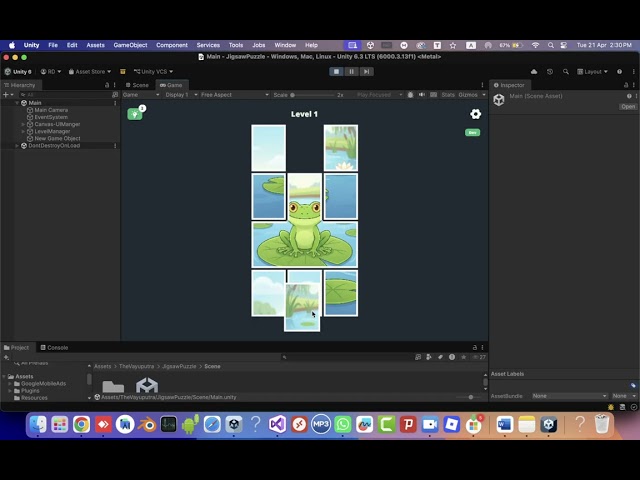
Task: Select Main Camera in Hierarchy
Action: click(51, 110)
